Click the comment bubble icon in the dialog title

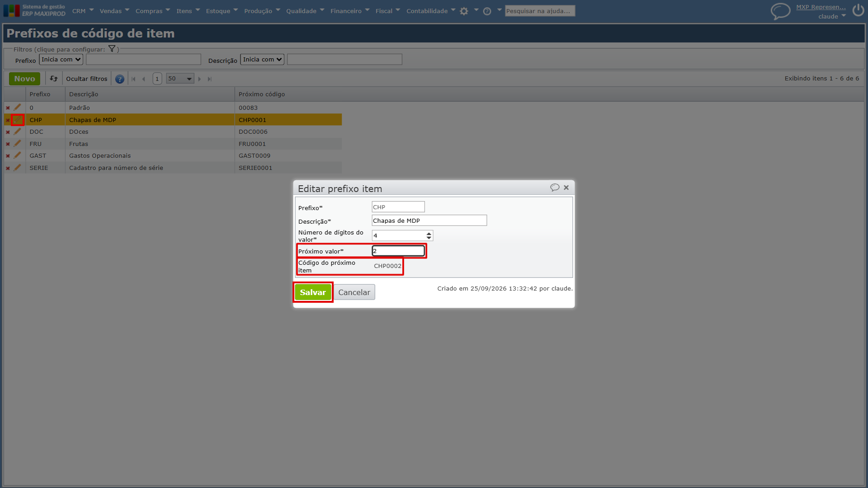tap(555, 188)
